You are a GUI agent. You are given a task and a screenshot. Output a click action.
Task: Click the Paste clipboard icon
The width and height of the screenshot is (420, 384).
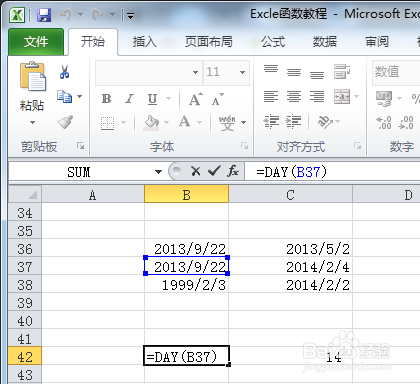click(33, 76)
